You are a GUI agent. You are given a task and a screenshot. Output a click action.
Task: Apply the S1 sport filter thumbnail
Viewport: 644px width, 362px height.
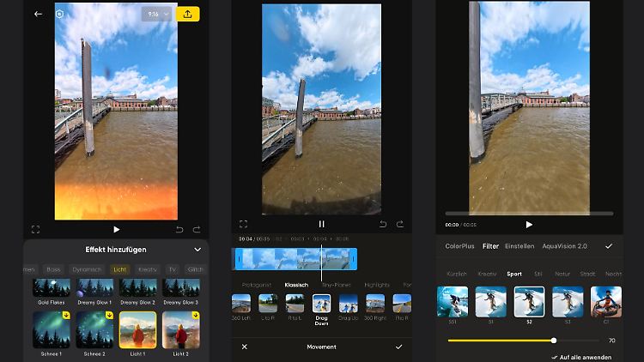(491, 302)
